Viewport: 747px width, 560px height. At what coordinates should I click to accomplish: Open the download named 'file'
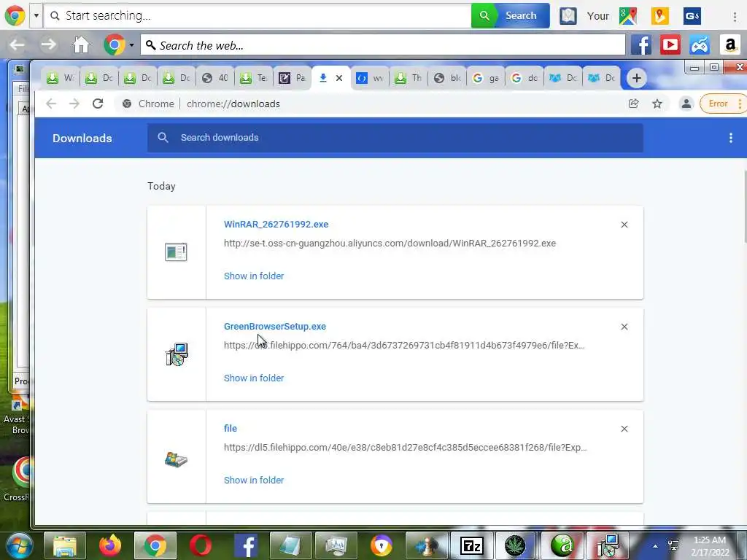(x=230, y=429)
